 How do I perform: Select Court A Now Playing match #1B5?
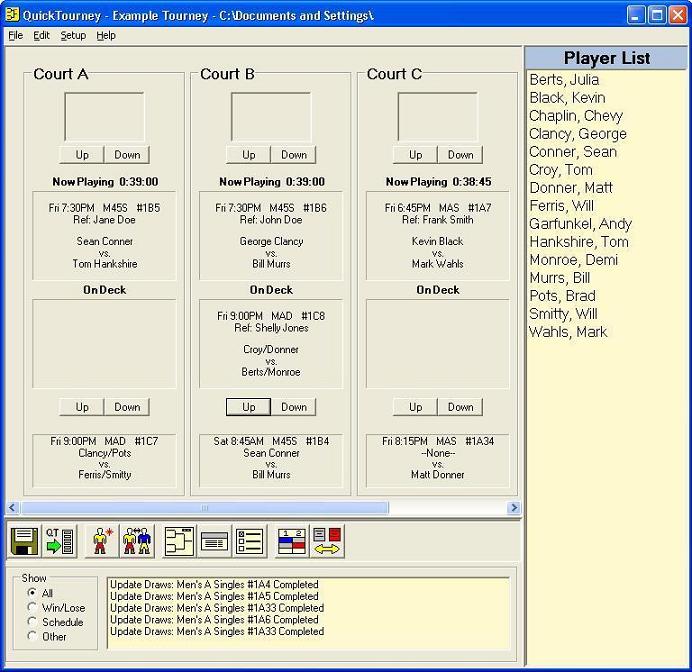[x=105, y=236]
